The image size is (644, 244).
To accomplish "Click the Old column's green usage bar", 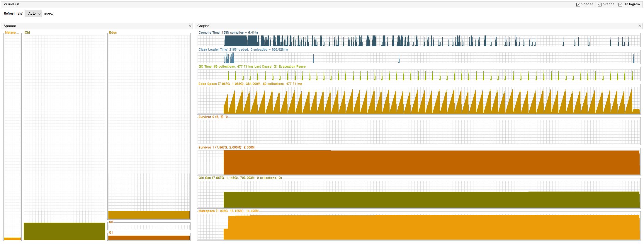I will pyautogui.click(x=64, y=231).
